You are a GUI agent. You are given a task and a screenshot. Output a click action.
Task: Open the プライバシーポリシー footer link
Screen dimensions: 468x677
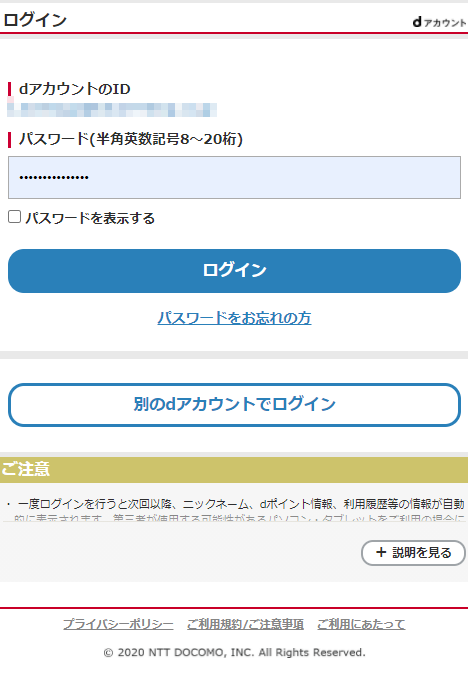point(118,624)
